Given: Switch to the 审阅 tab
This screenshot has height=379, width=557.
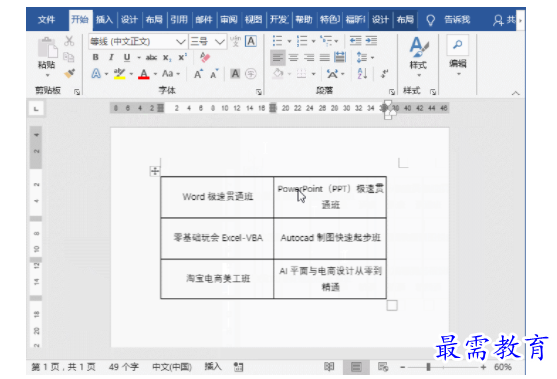Looking at the screenshot, I should [x=228, y=20].
